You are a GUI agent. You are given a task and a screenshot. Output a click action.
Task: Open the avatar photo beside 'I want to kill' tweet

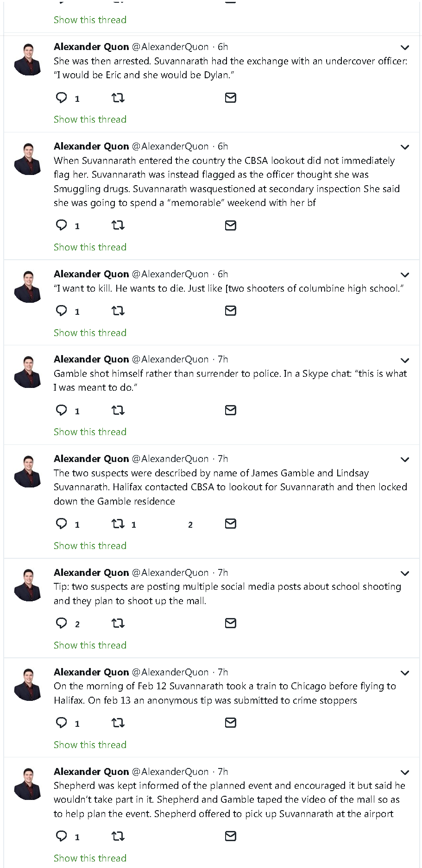click(x=28, y=287)
